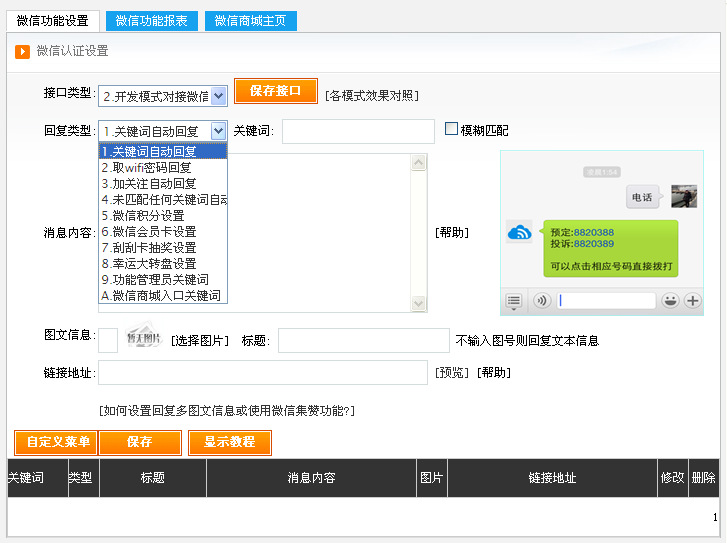Select option 9.功能管理员关键词
This screenshot has width=727, height=543.
[x=163, y=280]
